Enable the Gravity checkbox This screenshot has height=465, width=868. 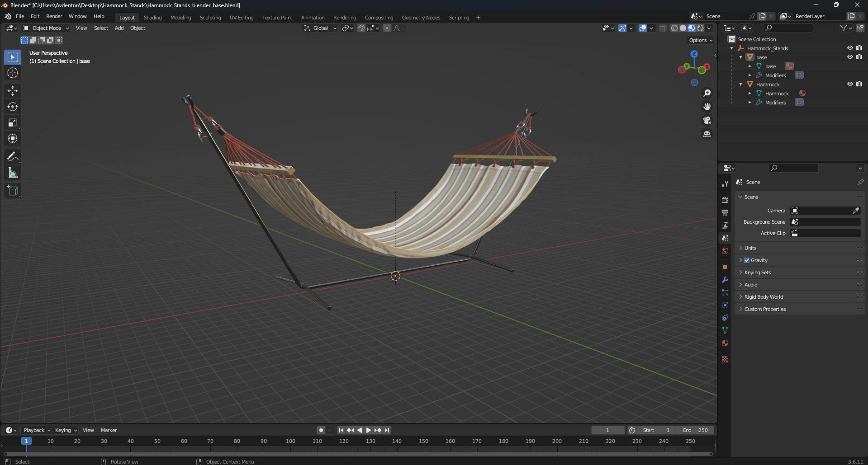coord(747,260)
